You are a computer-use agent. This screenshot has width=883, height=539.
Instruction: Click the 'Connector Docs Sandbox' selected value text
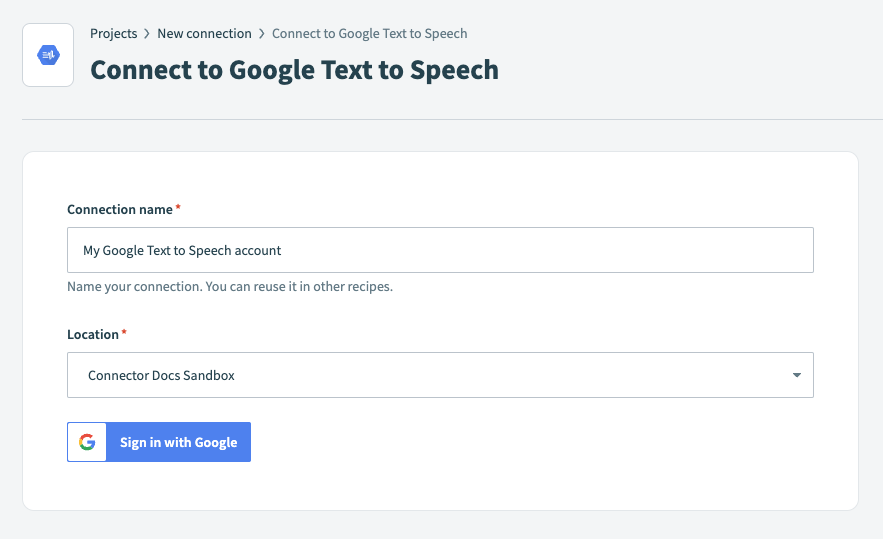point(161,376)
